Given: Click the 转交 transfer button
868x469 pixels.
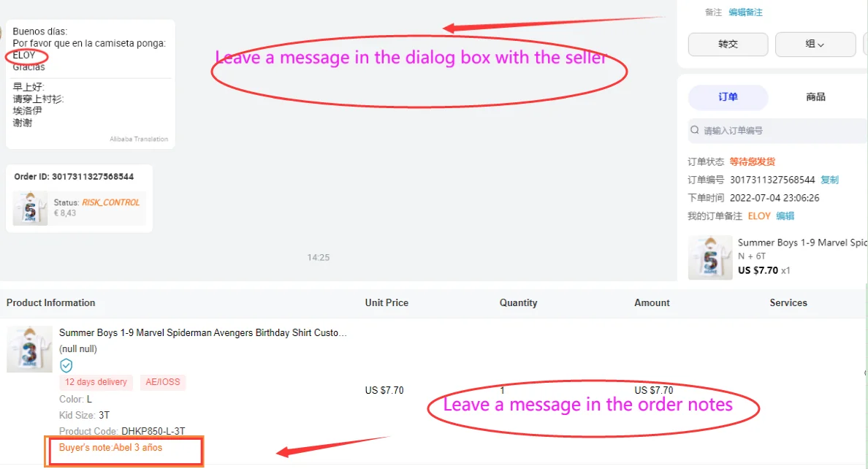Looking at the screenshot, I should pyautogui.click(x=728, y=45).
